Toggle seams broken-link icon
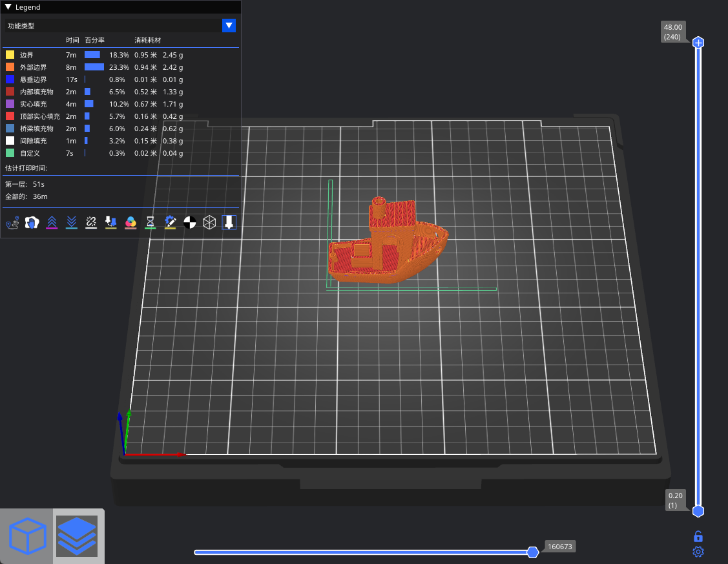This screenshot has height=564, width=728. point(91,223)
